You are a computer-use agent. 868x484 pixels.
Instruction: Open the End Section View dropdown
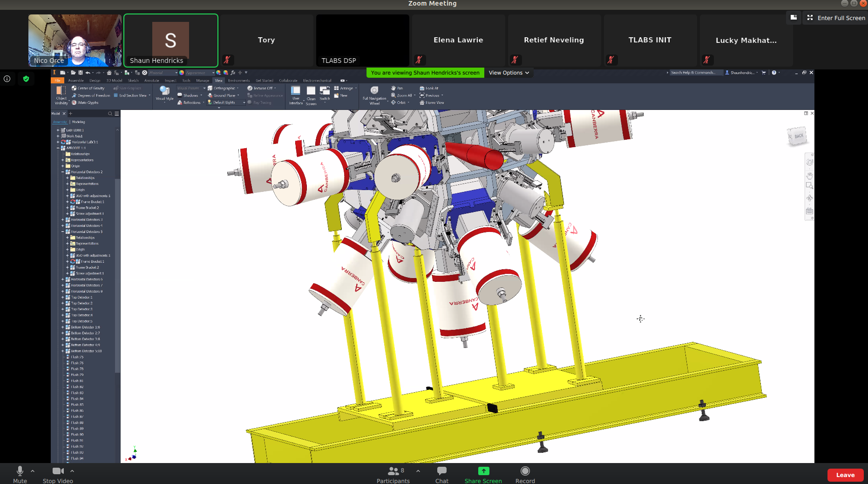(x=132, y=95)
